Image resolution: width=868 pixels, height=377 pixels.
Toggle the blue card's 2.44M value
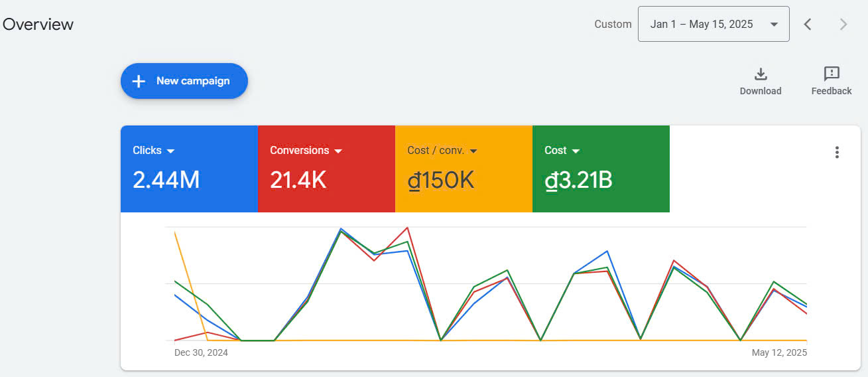[x=166, y=180]
